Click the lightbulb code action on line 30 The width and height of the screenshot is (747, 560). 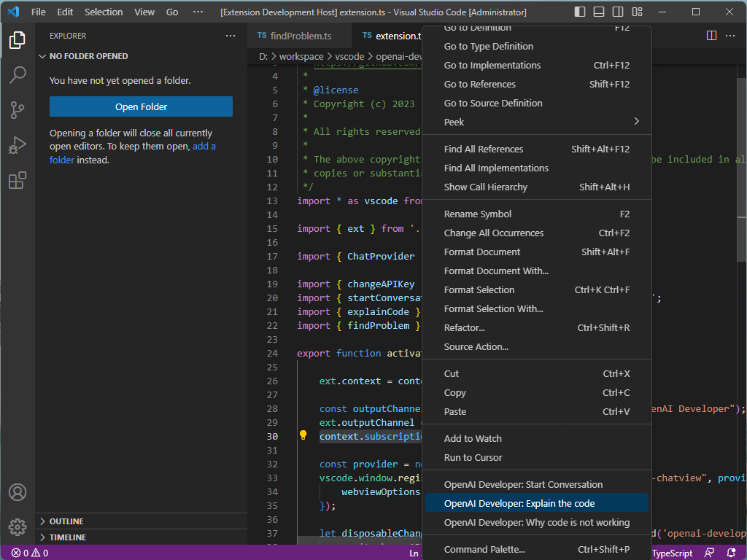[303, 436]
